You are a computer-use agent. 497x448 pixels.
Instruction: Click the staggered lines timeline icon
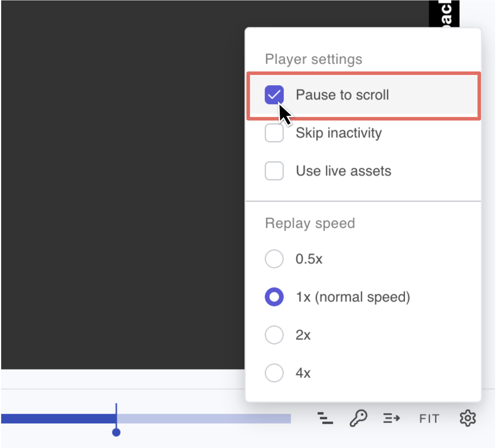[x=325, y=418]
